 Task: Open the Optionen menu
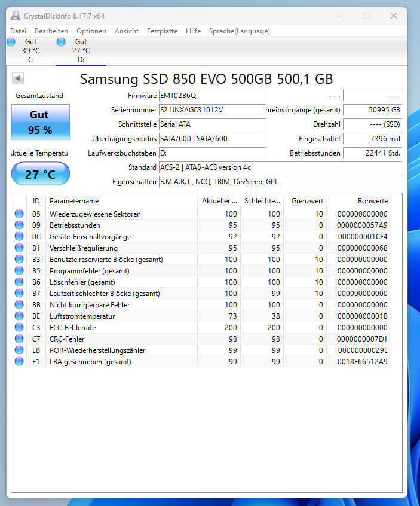coord(91,31)
